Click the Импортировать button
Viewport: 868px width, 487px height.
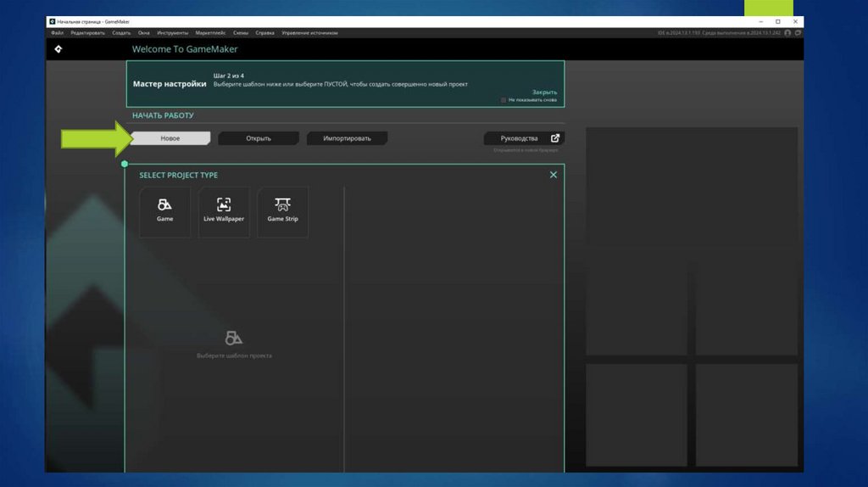tap(347, 138)
